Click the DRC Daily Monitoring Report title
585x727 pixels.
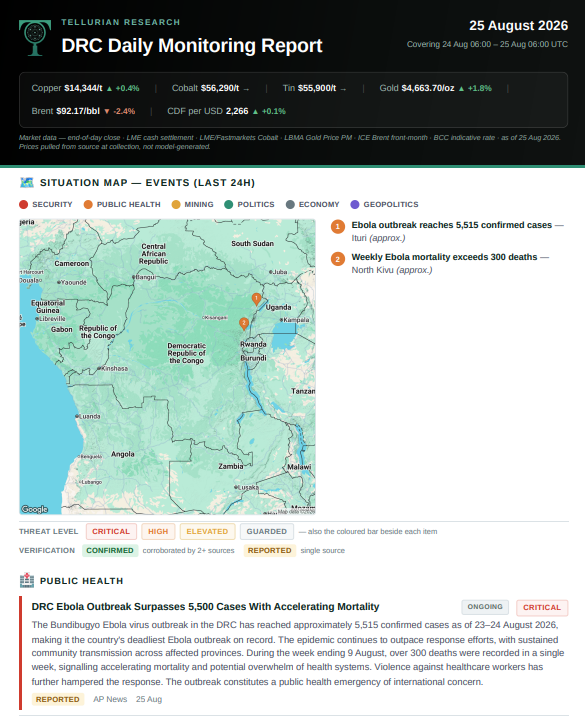(x=192, y=46)
